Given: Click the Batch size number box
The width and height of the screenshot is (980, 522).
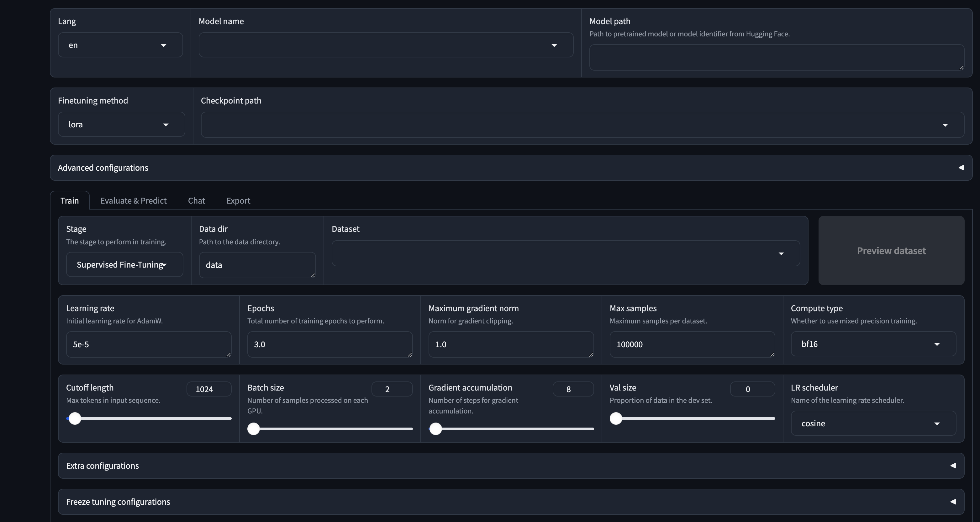Looking at the screenshot, I should [392, 389].
